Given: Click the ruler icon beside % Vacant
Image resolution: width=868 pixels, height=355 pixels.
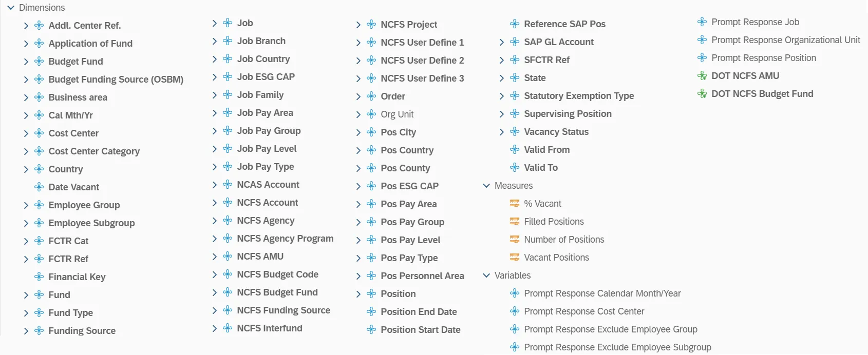Looking at the screenshot, I should coord(514,204).
